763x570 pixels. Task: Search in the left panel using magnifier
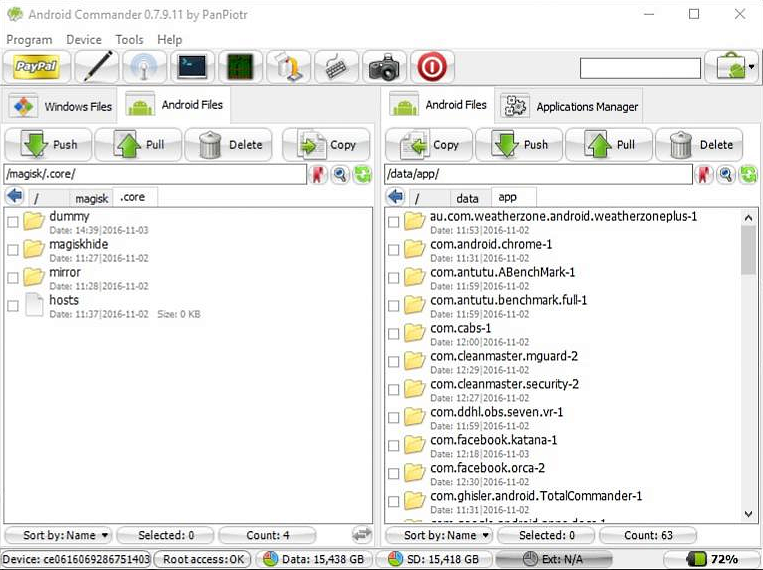pos(340,174)
